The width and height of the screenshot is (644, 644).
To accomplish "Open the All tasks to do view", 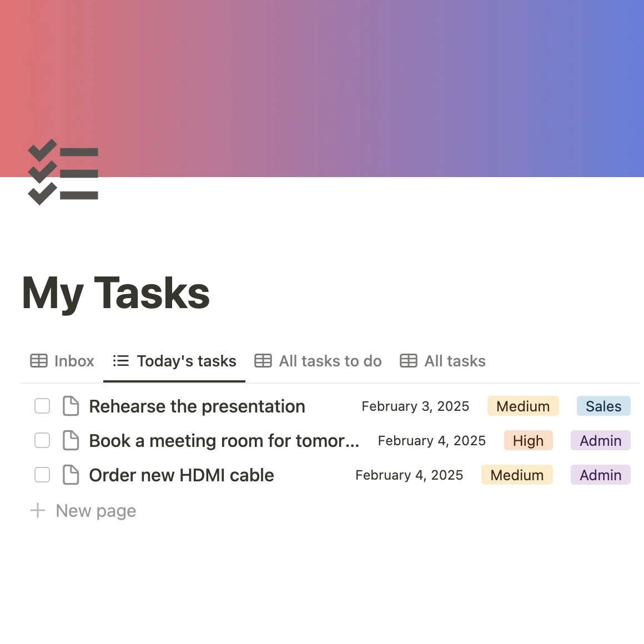I will (x=330, y=361).
